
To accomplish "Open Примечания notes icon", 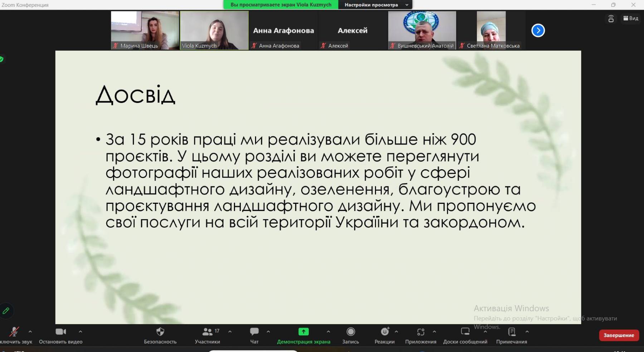I will (x=512, y=332).
